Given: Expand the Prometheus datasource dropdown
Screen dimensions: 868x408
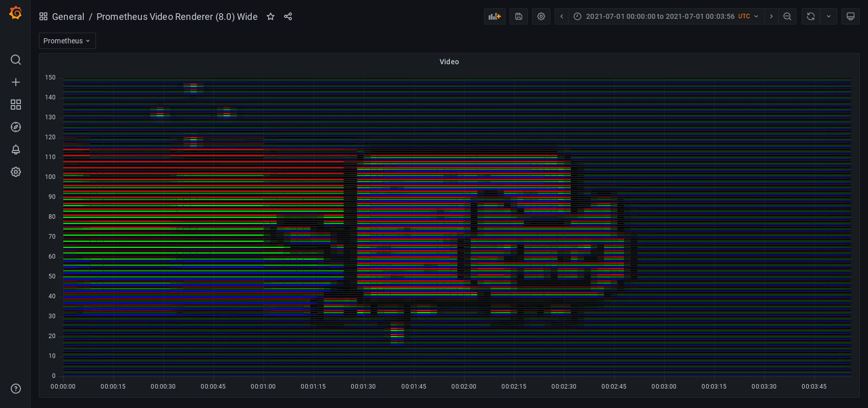Looking at the screenshot, I should (67, 41).
